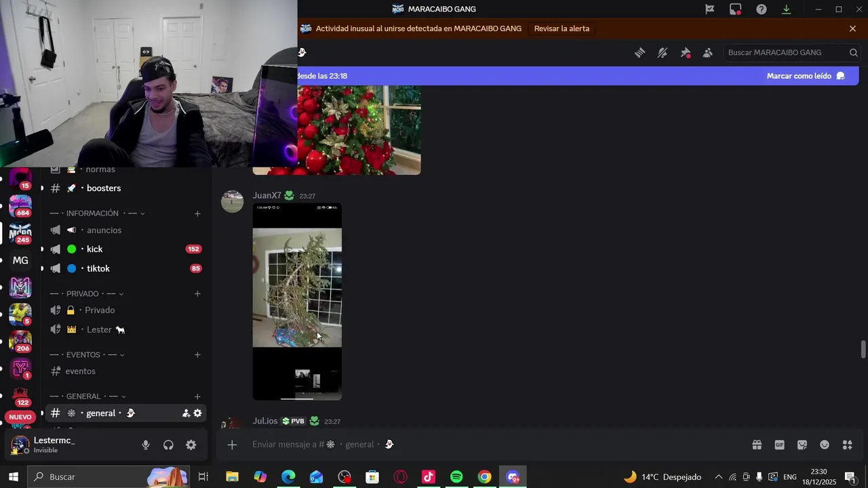The height and width of the screenshot is (488, 868).
Task: Click the plus attach button in message bar
Action: [x=232, y=445]
